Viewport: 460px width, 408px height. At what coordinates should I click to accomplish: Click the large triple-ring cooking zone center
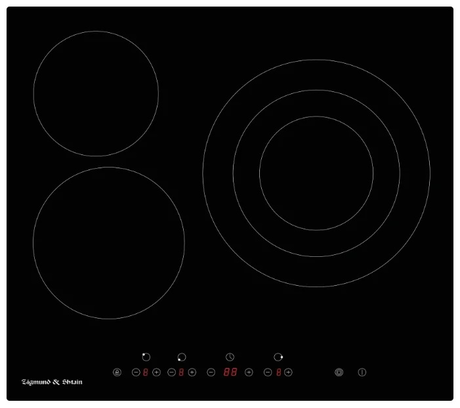point(317,173)
